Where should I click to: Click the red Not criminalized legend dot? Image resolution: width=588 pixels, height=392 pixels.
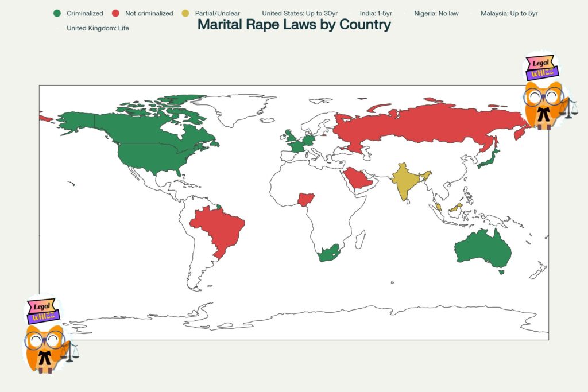click(x=115, y=13)
